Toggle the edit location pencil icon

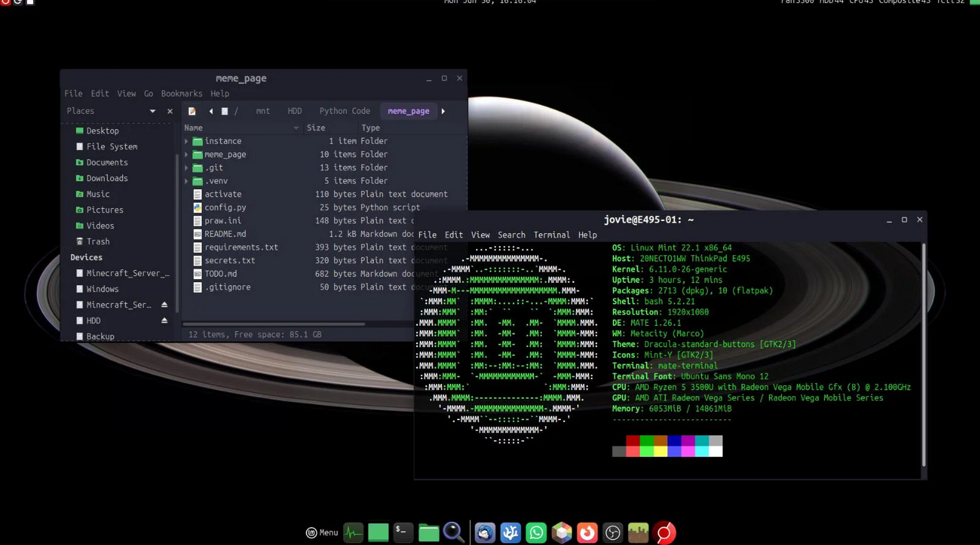[x=192, y=111]
